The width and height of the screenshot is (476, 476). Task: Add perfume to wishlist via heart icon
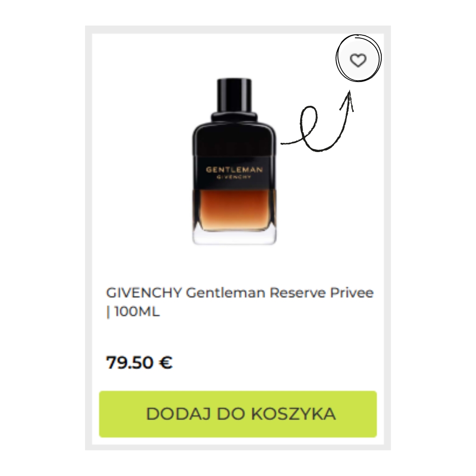coord(358,60)
